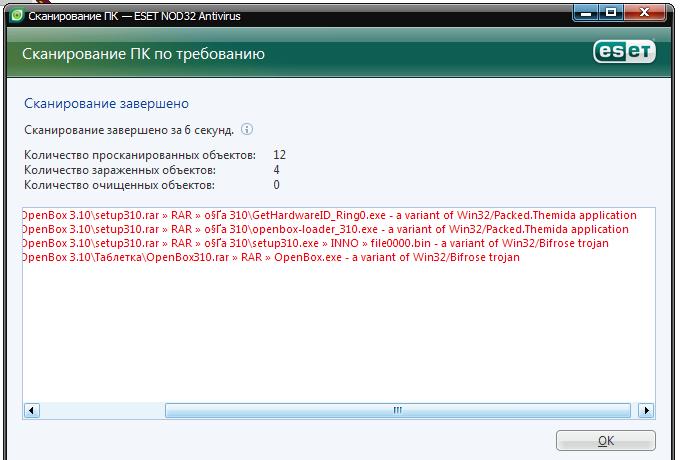Click the right arrow of horizontal scrollbar
The width and height of the screenshot is (680, 460).
646,410
